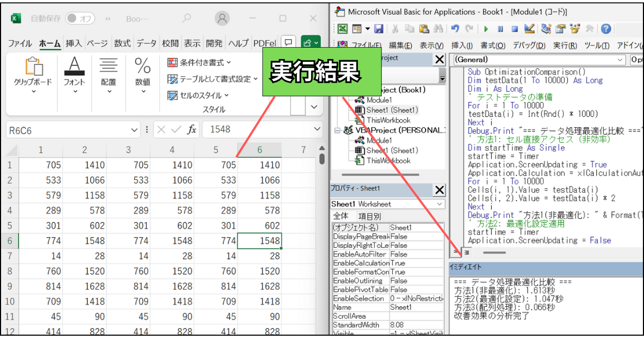The height and width of the screenshot is (338, 644).
Task: Switch to procedure view button below code
Action: coord(455,252)
